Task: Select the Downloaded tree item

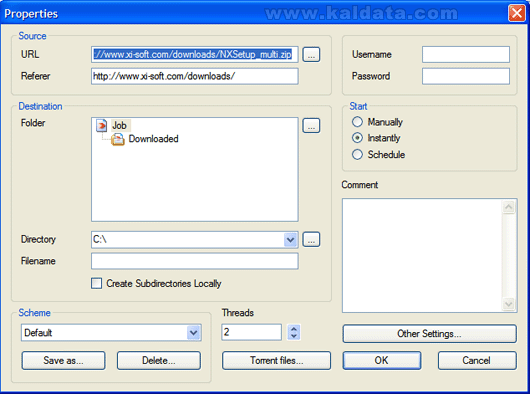Action: [153, 139]
